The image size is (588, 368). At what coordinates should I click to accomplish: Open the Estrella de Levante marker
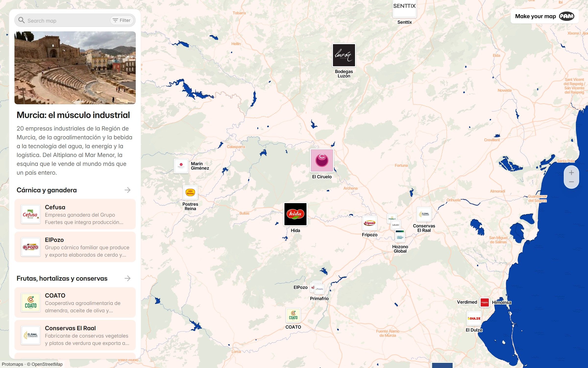[x=392, y=218]
